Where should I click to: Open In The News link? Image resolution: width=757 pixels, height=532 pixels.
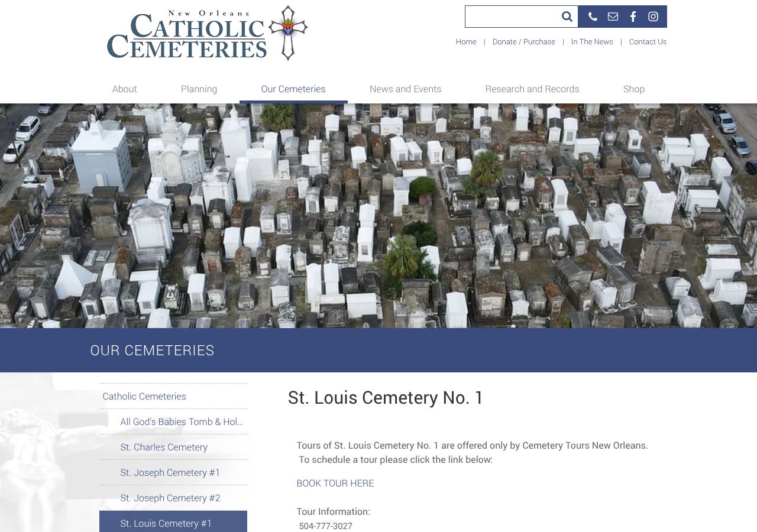(592, 41)
